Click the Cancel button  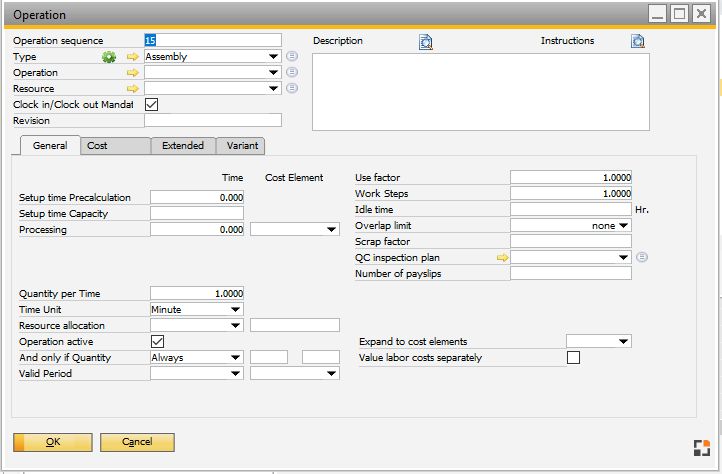click(x=137, y=442)
